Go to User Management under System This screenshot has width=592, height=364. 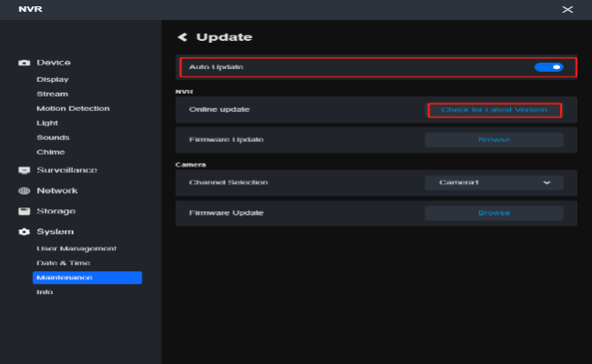click(76, 248)
